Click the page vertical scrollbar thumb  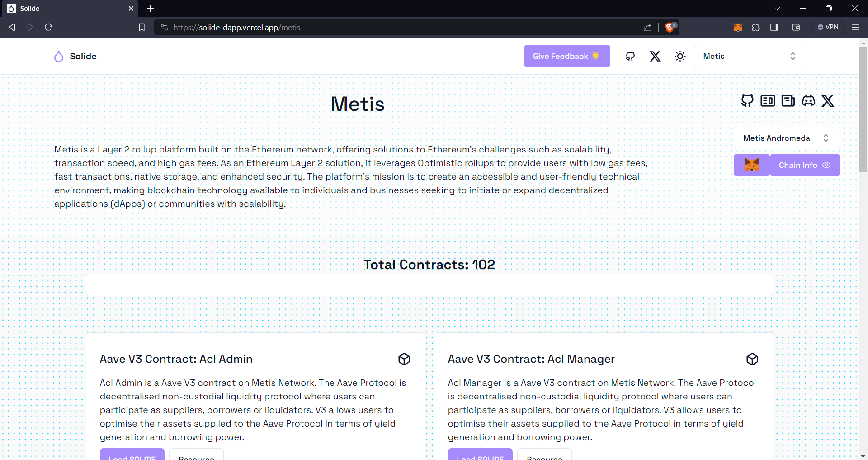click(863, 110)
